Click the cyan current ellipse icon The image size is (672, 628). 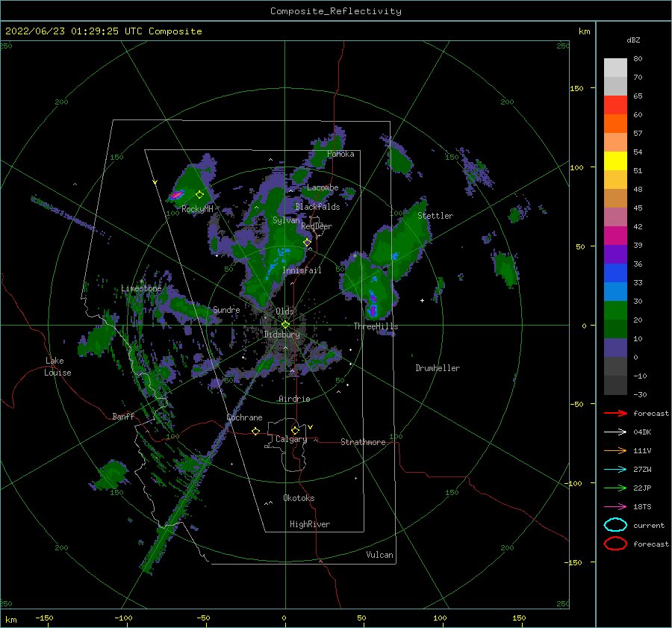tap(615, 525)
